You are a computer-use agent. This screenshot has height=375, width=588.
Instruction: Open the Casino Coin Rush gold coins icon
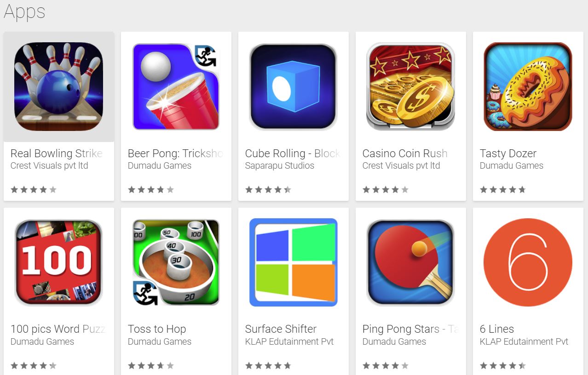tap(411, 87)
